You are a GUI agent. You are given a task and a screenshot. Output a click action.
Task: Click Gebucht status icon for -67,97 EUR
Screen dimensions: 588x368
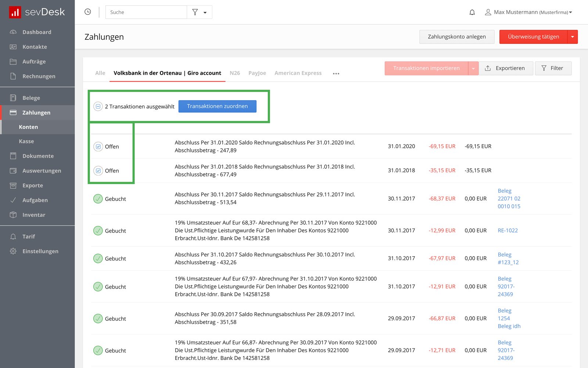pos(98,258)
